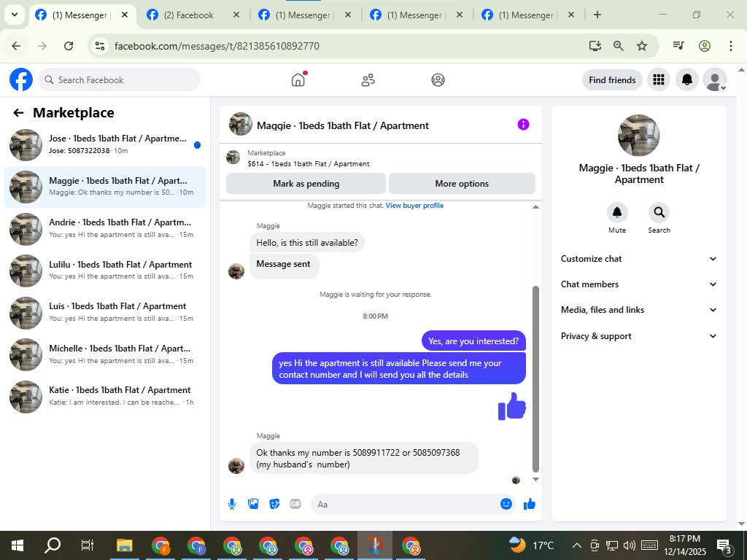Send a thumbs-up like from composer
747x560 pixels.
point(530,504)
